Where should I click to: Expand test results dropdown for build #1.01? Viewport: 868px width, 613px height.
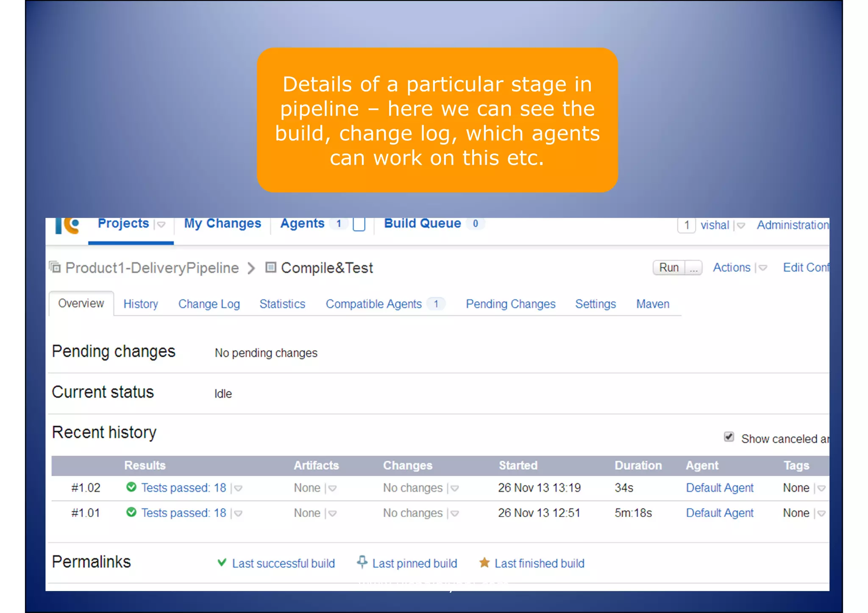tap(238, 513)
